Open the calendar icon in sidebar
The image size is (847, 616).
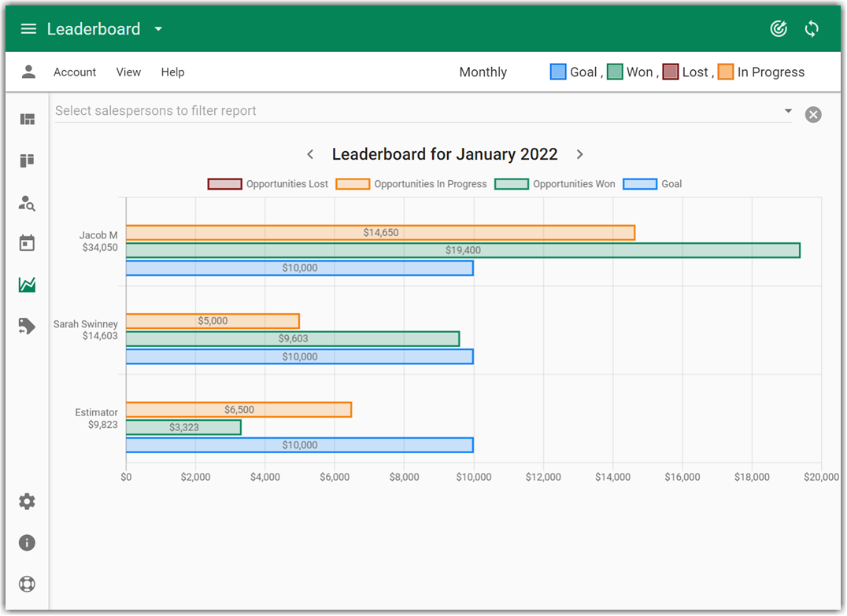coord(27,243)
